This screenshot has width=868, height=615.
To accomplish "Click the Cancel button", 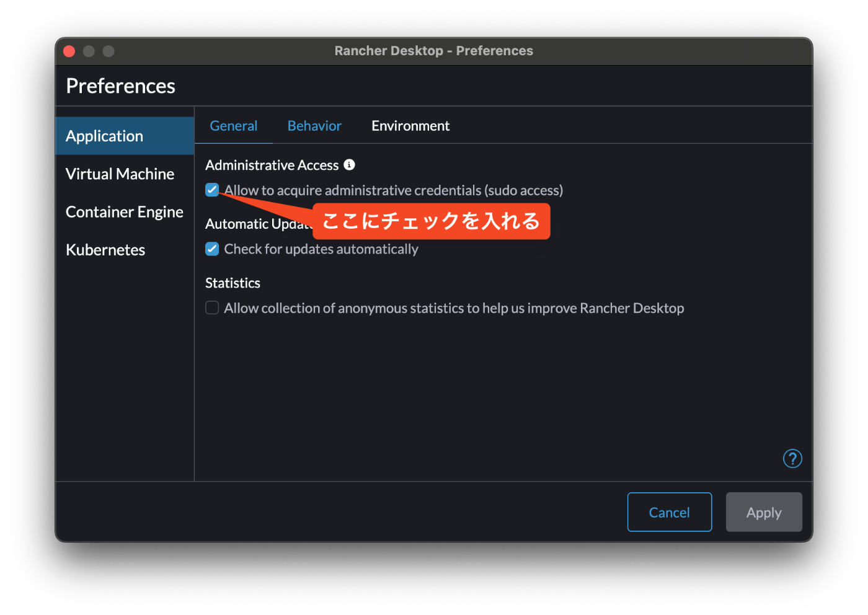I will point(670,512).
